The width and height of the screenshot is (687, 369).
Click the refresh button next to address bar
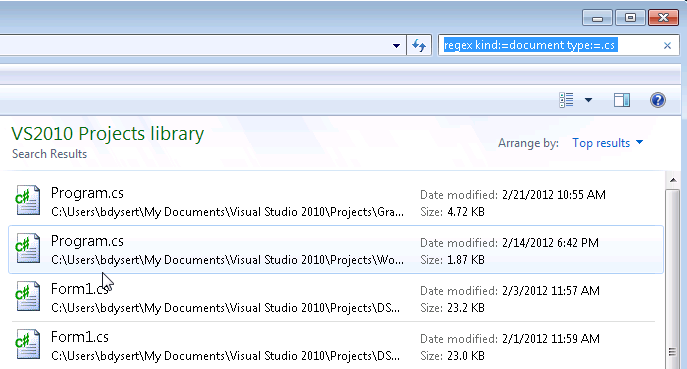(419, 45)
